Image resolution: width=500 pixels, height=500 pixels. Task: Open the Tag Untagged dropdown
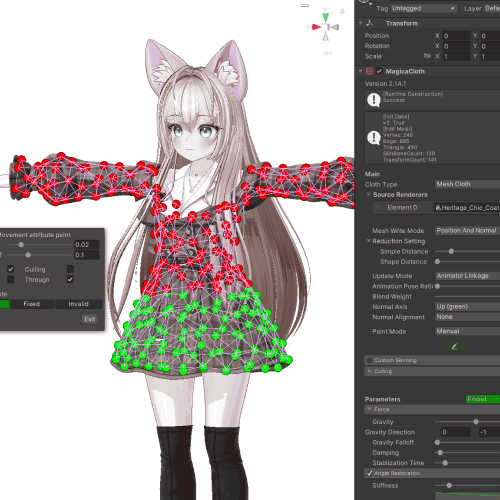(x=424, y=8)
